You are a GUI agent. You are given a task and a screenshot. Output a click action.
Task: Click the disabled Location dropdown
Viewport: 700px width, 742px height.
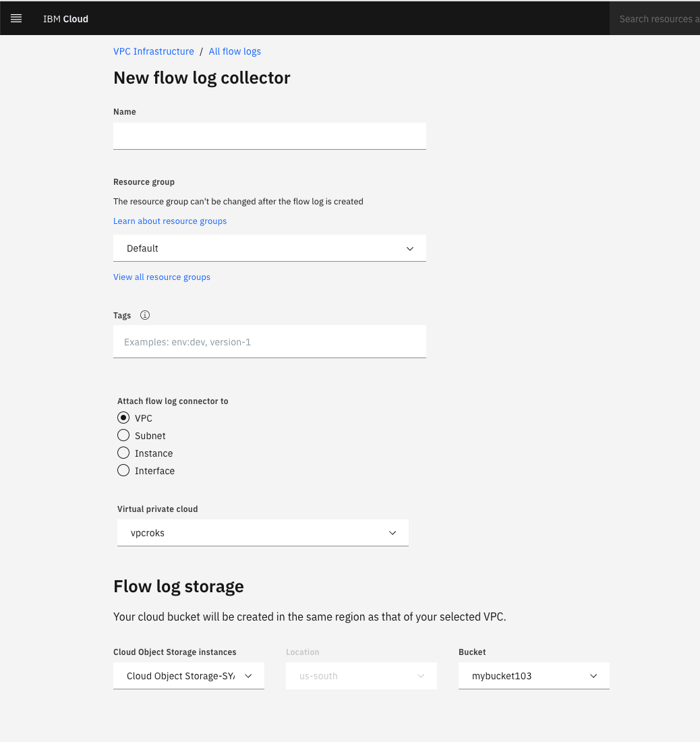pos(361,676)
